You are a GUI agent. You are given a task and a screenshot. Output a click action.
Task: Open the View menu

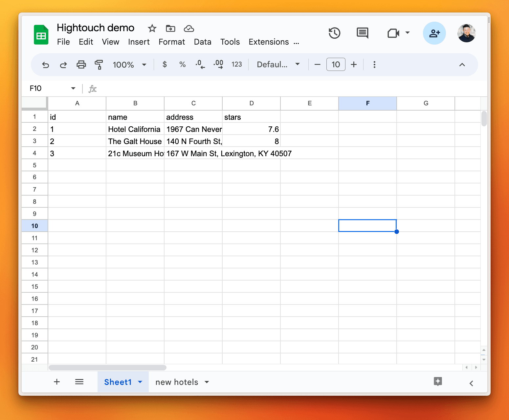pos(110,42)
